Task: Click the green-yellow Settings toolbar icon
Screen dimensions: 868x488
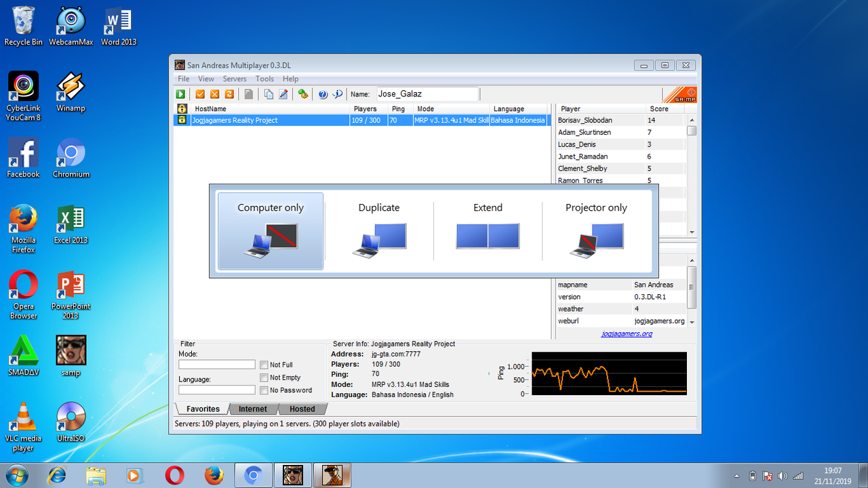Action: [x=302, y=94]
